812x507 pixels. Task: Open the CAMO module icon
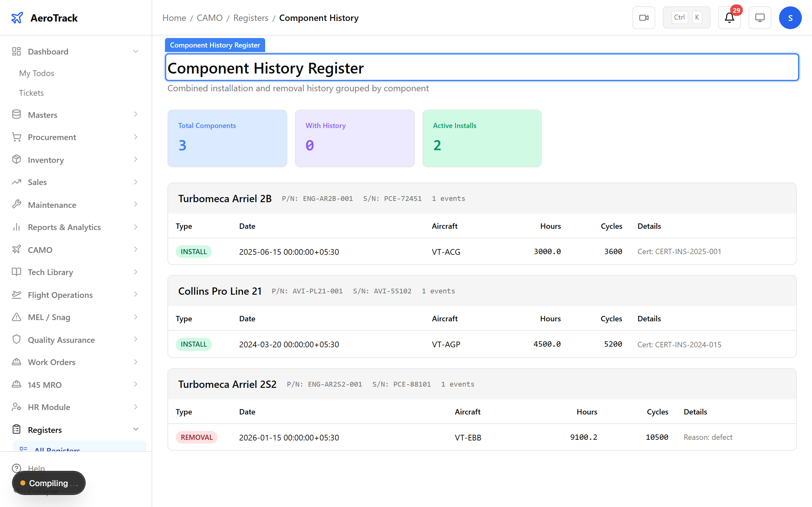[16, 249]
